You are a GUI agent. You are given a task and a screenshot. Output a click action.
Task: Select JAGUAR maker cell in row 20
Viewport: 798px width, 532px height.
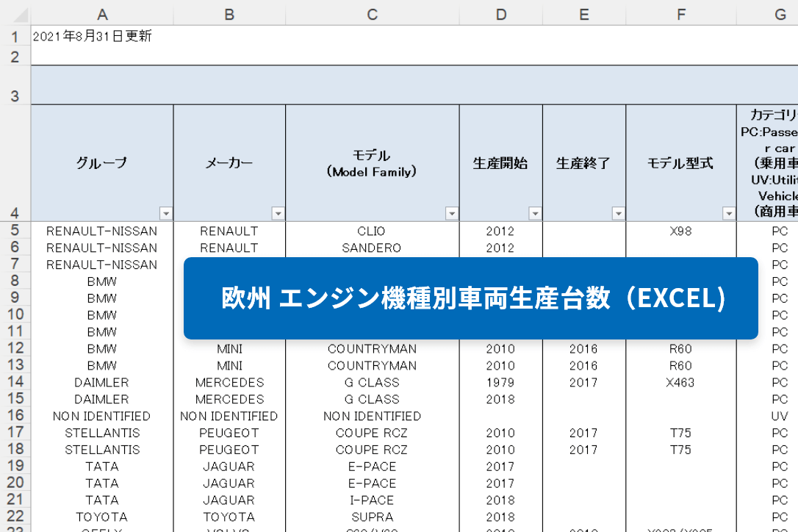(x=229, y=483)
